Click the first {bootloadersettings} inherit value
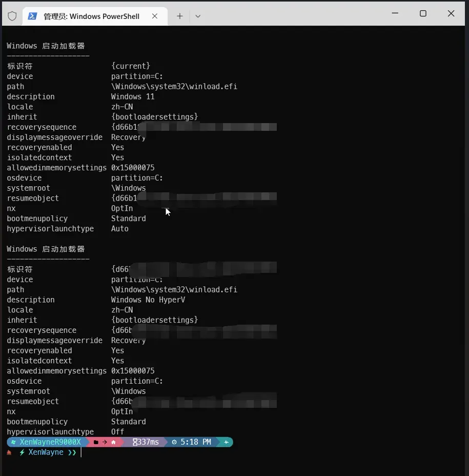The width and height of the screenshot is (469, 476). [x=154, y=117]
